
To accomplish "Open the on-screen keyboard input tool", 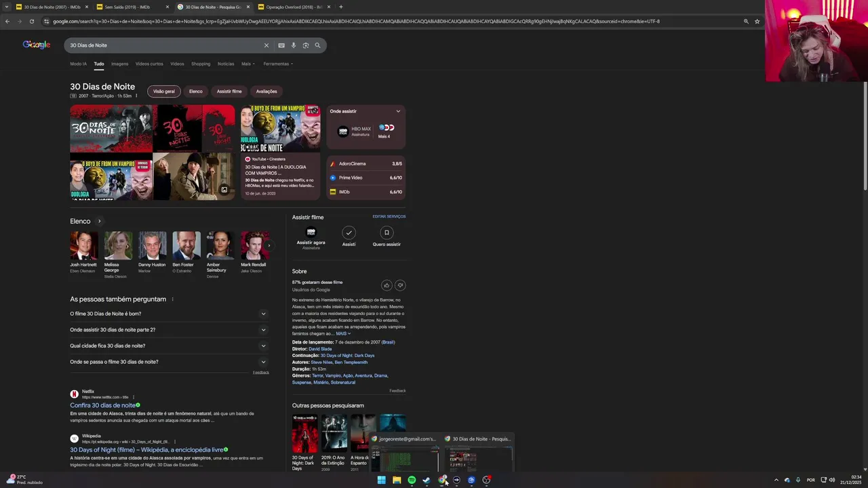I will 281,45.
